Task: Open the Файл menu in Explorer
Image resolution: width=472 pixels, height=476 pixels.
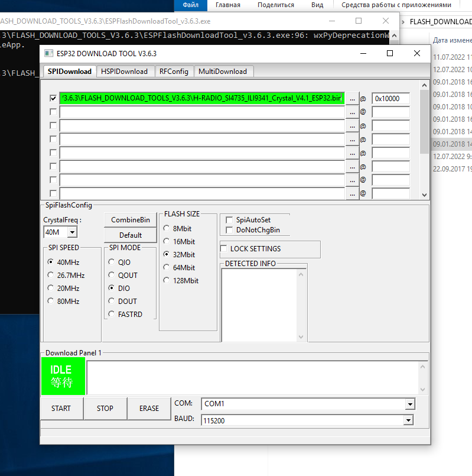Action: [190, 5]
